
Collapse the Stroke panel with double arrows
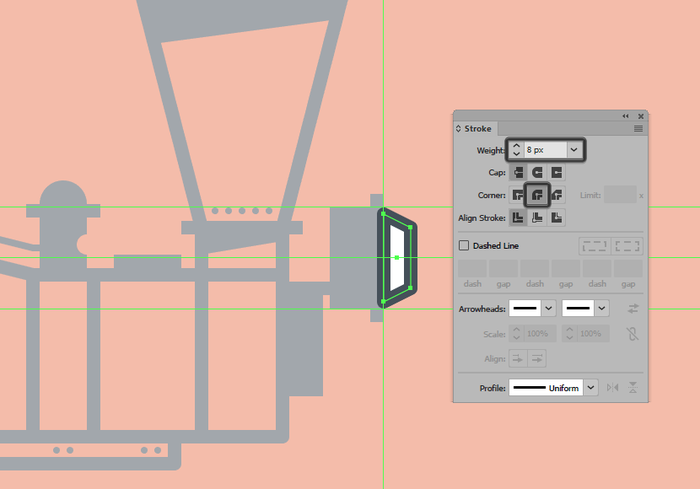pos(627,116)
